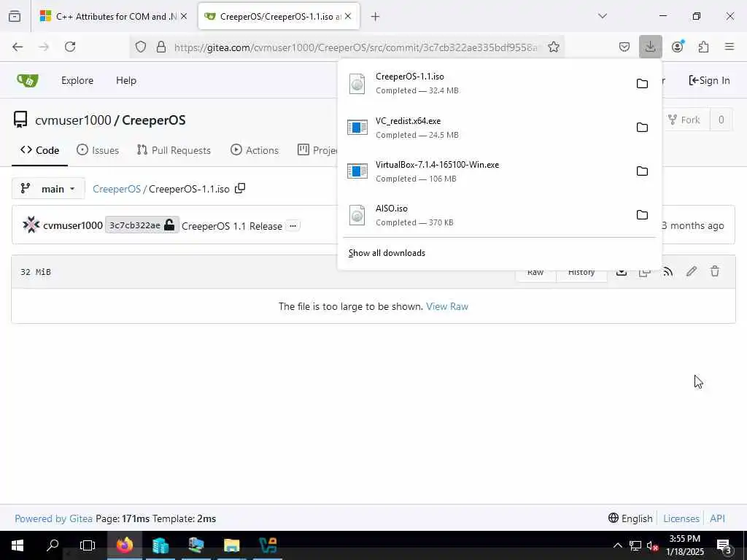Open Firefox account icon
Screen dimensions: 747x560
pyautogui.click(x=678, y=47)
